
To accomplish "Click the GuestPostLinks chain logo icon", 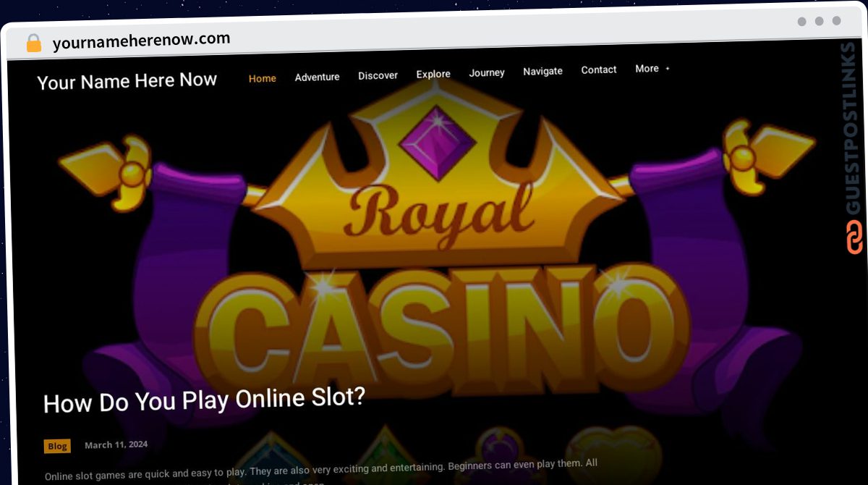I will click(x=854, y=237).
